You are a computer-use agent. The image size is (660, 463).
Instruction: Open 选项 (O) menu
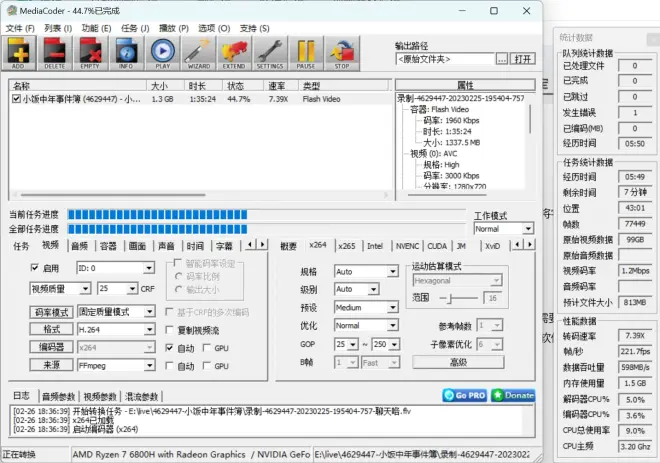214,28
